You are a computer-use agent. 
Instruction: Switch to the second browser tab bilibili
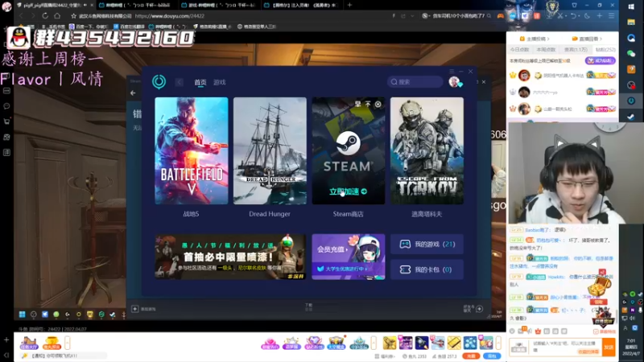pos(136,5)
